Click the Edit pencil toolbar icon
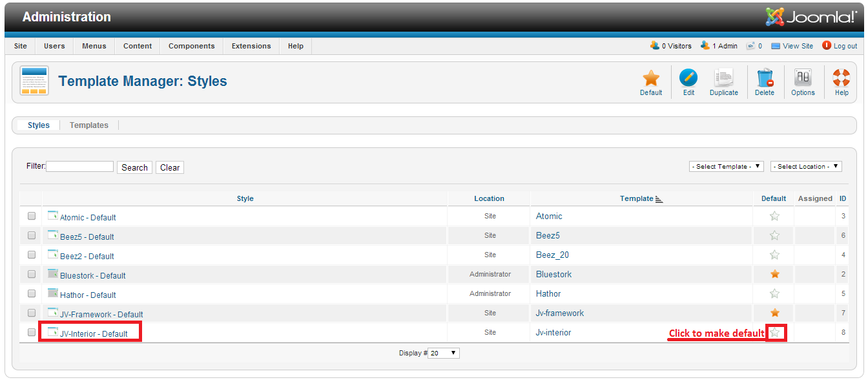The image size is (868, 380). click(688, 78)
